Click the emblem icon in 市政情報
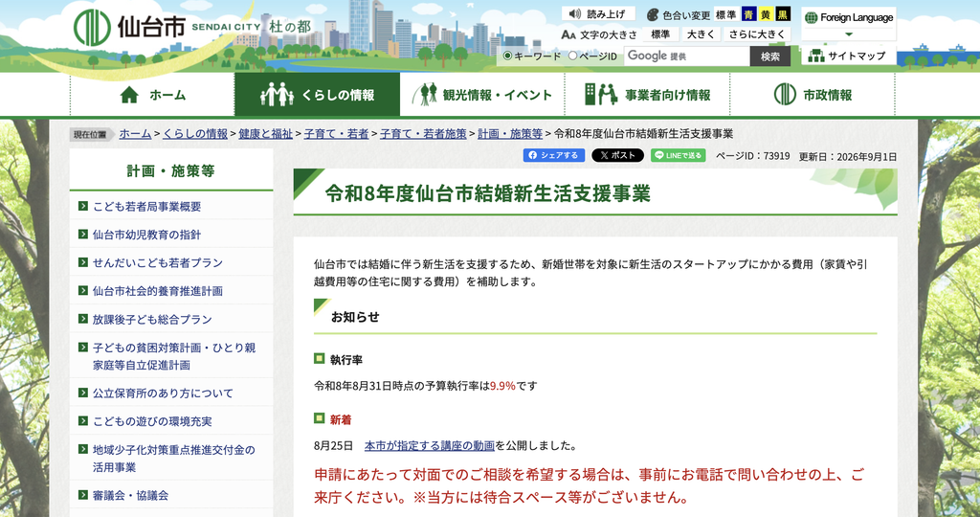The image size is (980, 517). coord(785,95)
